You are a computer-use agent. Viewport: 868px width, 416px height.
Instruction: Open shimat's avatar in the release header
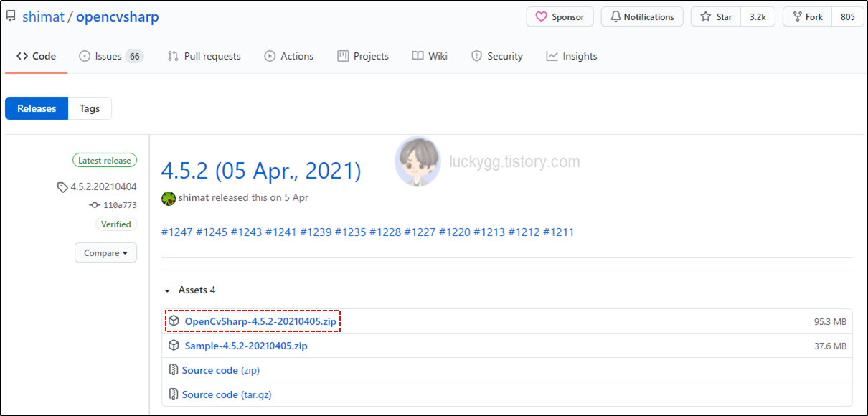coord(168,198)
